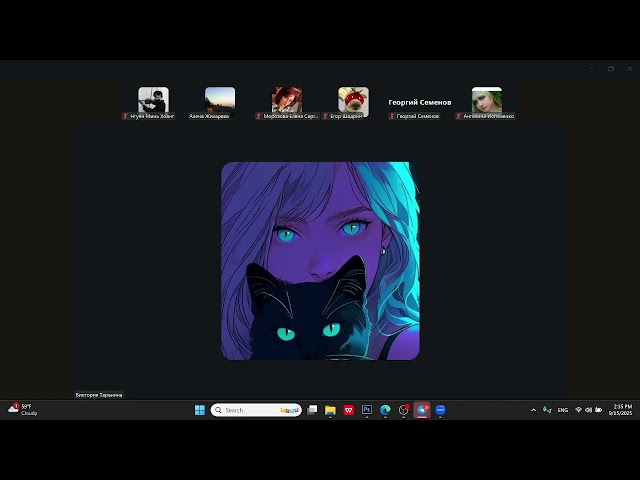Screen dimensions: 640x480
Task: Click the muted mic icon beside Георгий Семенов
Action: coord(392,116)
